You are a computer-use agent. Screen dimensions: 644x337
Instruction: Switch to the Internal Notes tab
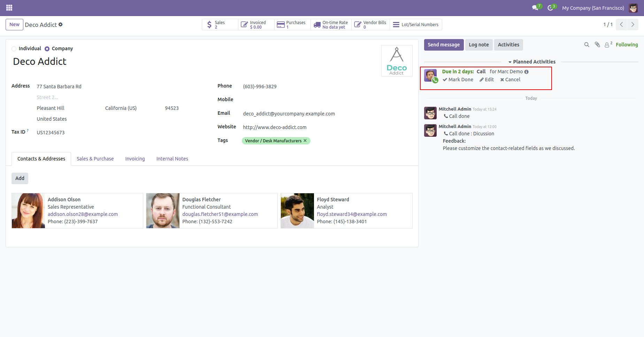tap(172, 159)
